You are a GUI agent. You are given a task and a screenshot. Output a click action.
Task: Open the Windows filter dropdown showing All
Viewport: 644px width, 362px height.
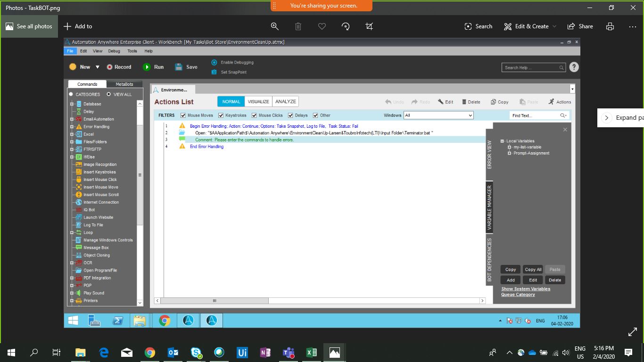click(438, 115)
